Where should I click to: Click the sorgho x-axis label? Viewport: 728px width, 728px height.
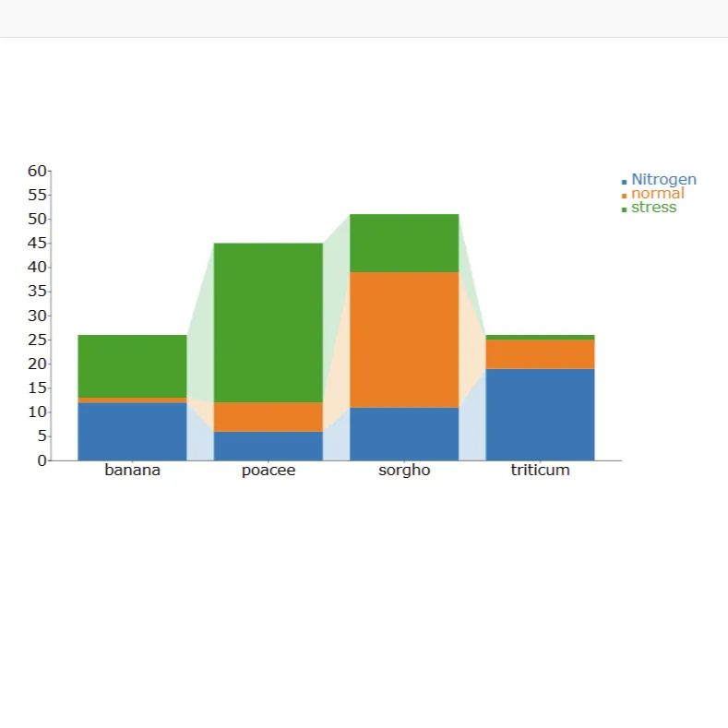(404, 471)
